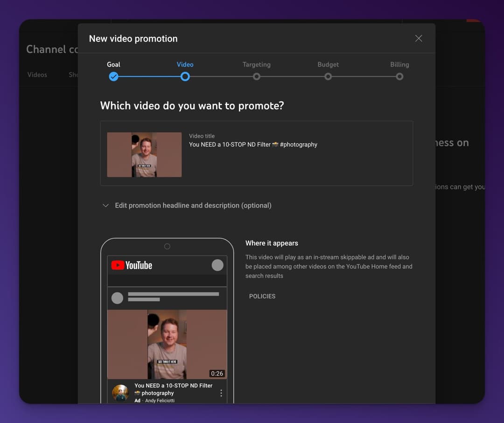Close the New video promotion dialog

(x=418, y=38)
